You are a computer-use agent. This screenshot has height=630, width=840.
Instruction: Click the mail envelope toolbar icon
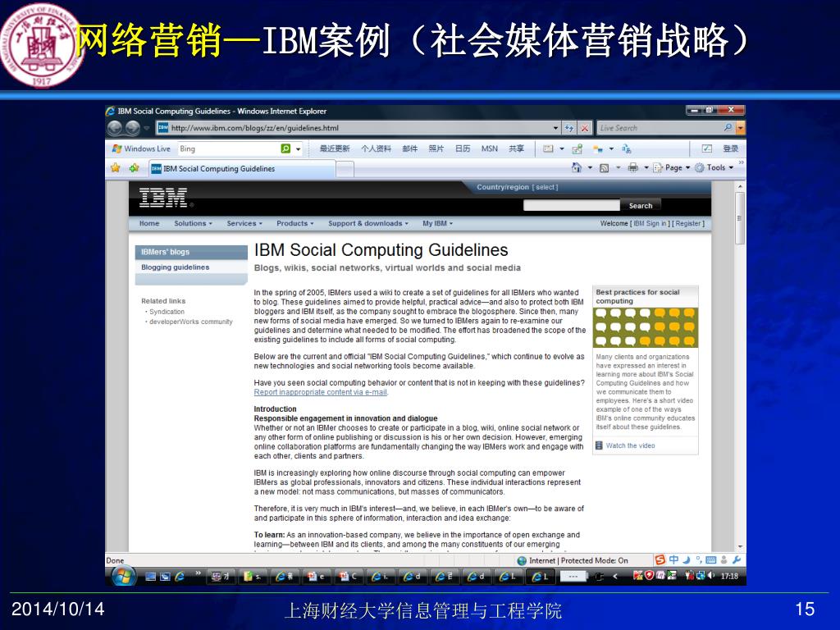pyautogui.click(x=548, y=149)
